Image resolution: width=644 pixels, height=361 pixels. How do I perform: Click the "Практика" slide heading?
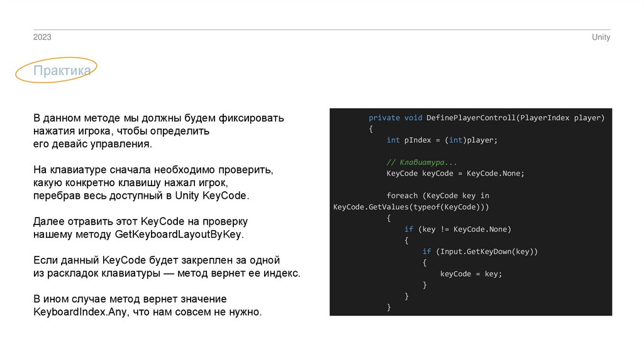tap(62, 71)
